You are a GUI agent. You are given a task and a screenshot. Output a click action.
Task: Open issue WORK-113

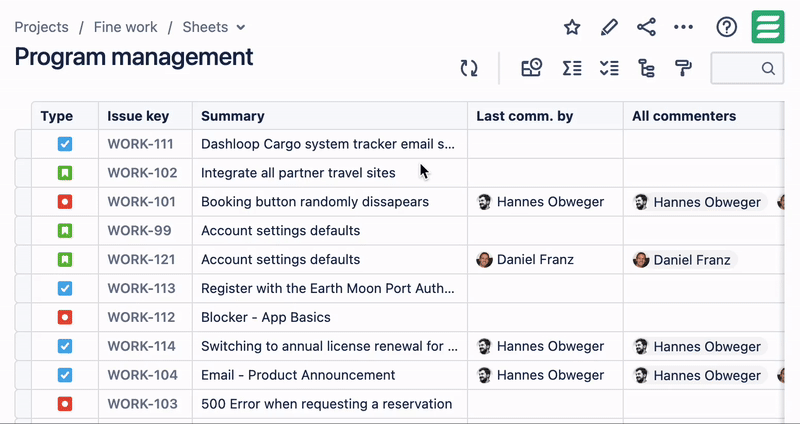click(x=140, y=289)
